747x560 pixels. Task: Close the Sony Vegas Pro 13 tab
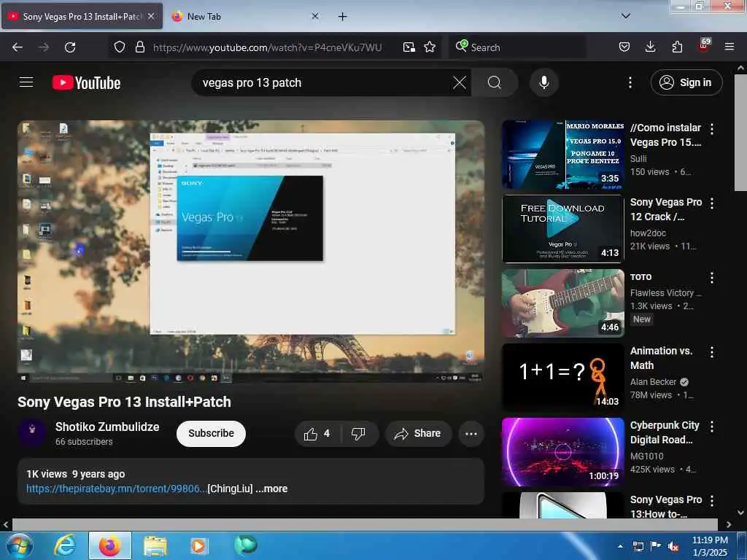point(151,16)
